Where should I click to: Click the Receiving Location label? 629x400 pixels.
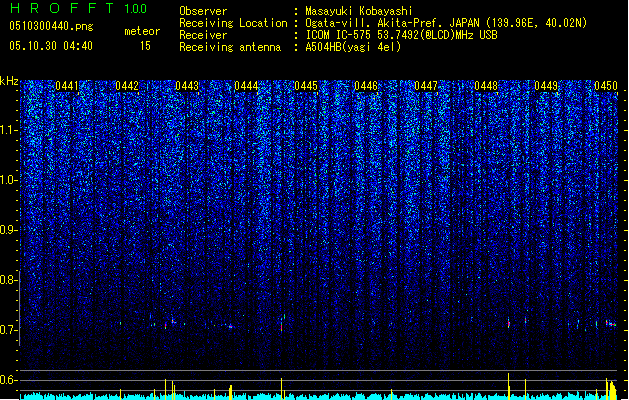click(233, 23)
